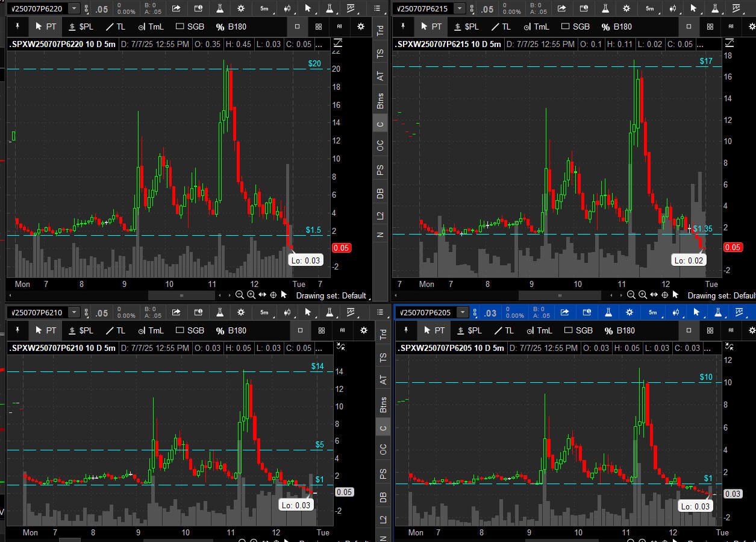Select the TL trendline drawing tool in the P6205 panel
This screenshot has width=756, height=542.
pyautogui.click(x=502, y=330)
